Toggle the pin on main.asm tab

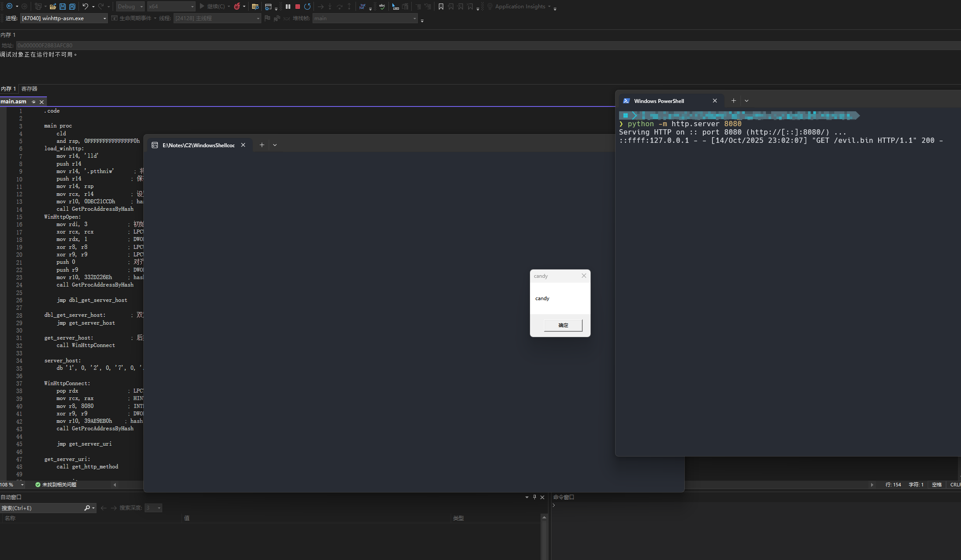[x=33, y=102]
